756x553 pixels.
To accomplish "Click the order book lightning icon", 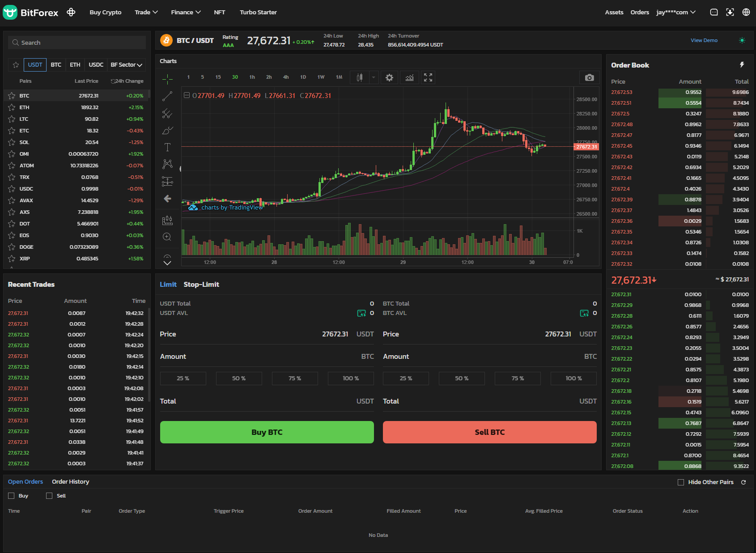I will pyautogui.click(x=742, y=65).
